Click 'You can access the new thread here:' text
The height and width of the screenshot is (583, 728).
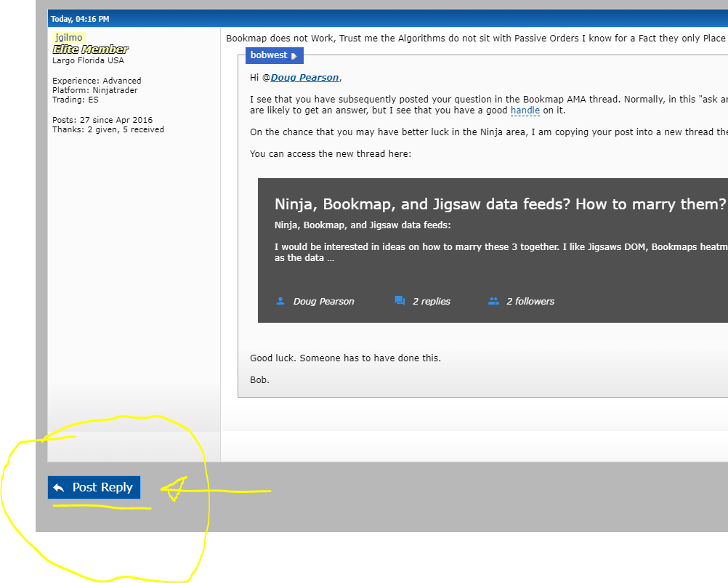[331, 154]
